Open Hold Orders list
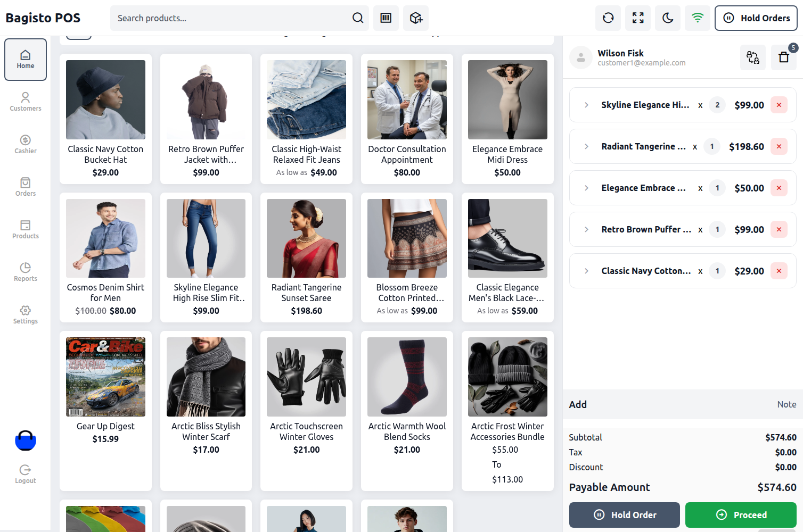The image size is (803, 532). (x=756, y=18)
